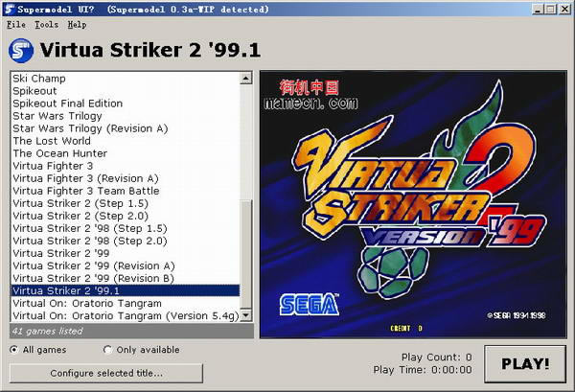Select The Ocean Hunter game entry
The image size is (575, 392).
coord(59,153)
